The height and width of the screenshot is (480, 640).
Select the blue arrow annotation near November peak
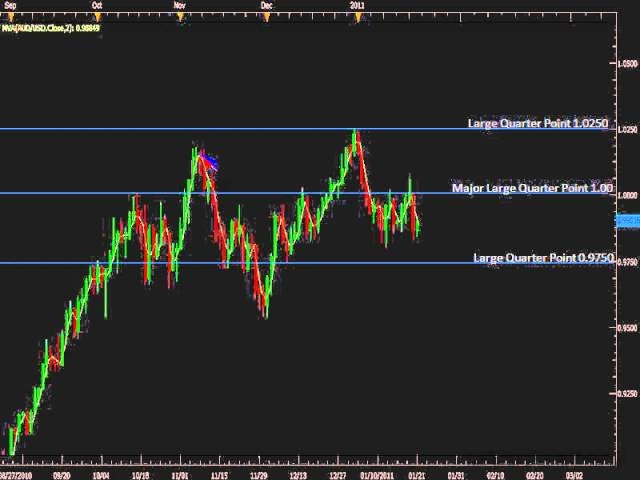tap(209, 162)
